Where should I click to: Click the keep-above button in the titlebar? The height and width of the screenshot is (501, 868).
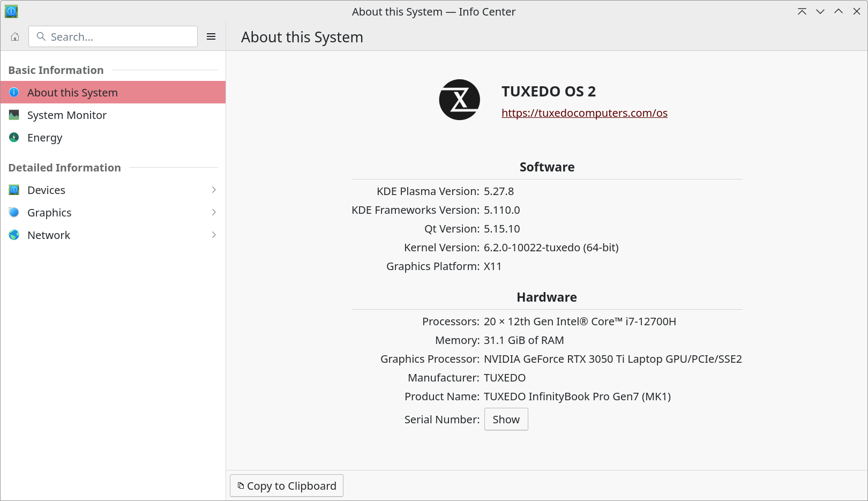pos(802,11)
